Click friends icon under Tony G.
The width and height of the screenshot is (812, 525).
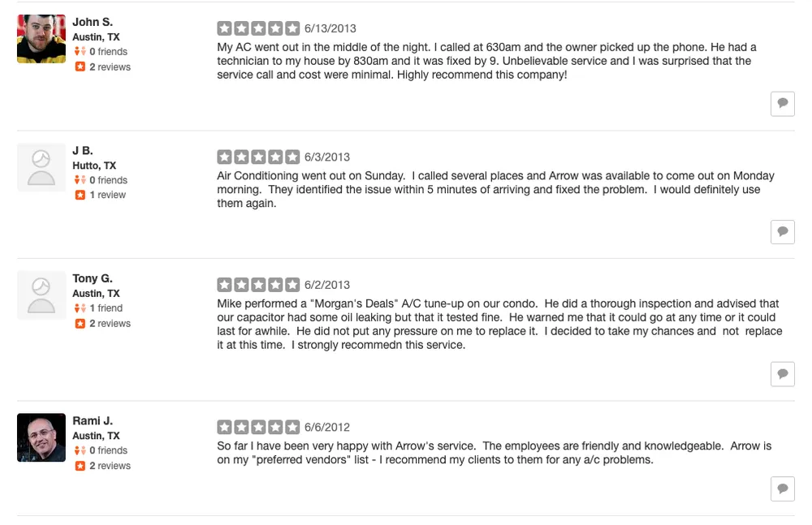pyautogui.click(x=80, y=308)
